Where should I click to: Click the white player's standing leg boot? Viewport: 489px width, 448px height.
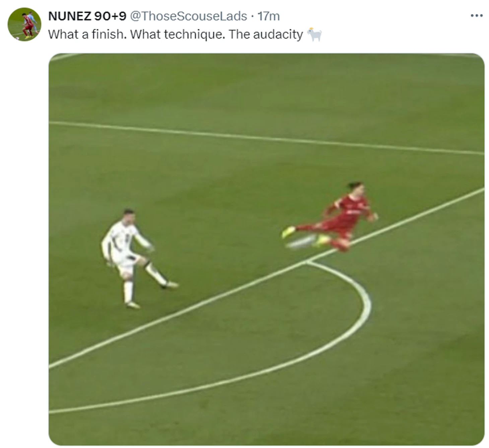133,305
